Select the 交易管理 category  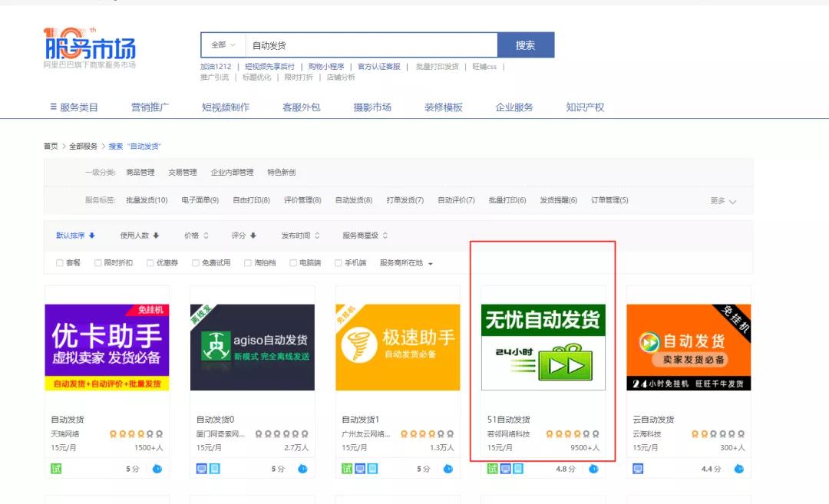pyautogui.click(x=183, y=173)
